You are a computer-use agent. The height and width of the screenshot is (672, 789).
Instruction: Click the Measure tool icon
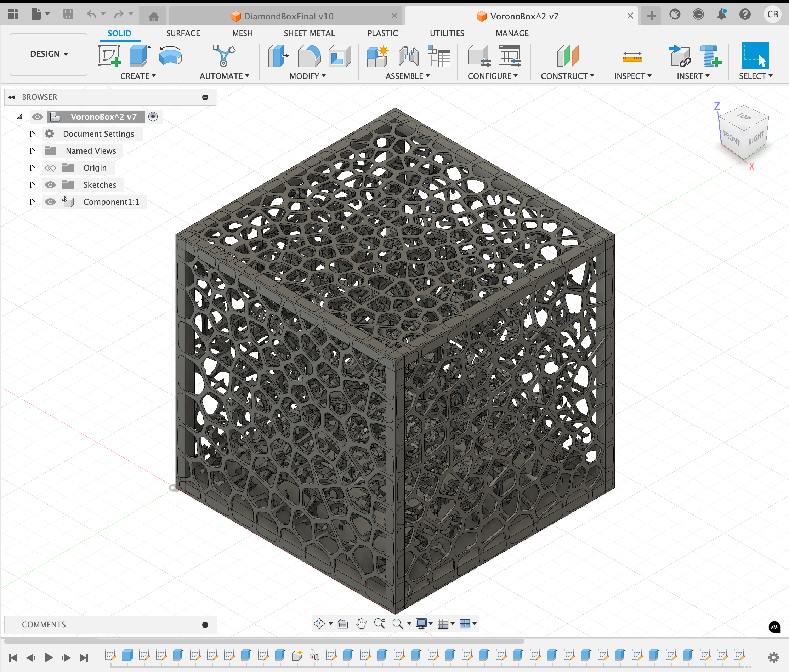(632, 56)
